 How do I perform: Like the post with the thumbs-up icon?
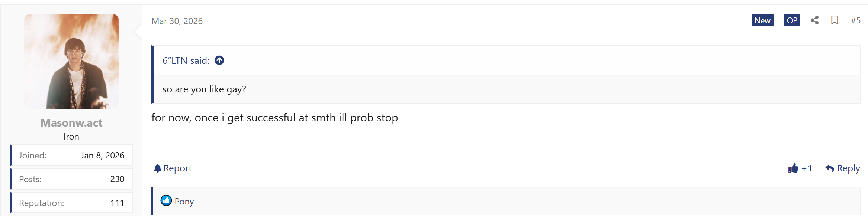(x=793, y=168)
